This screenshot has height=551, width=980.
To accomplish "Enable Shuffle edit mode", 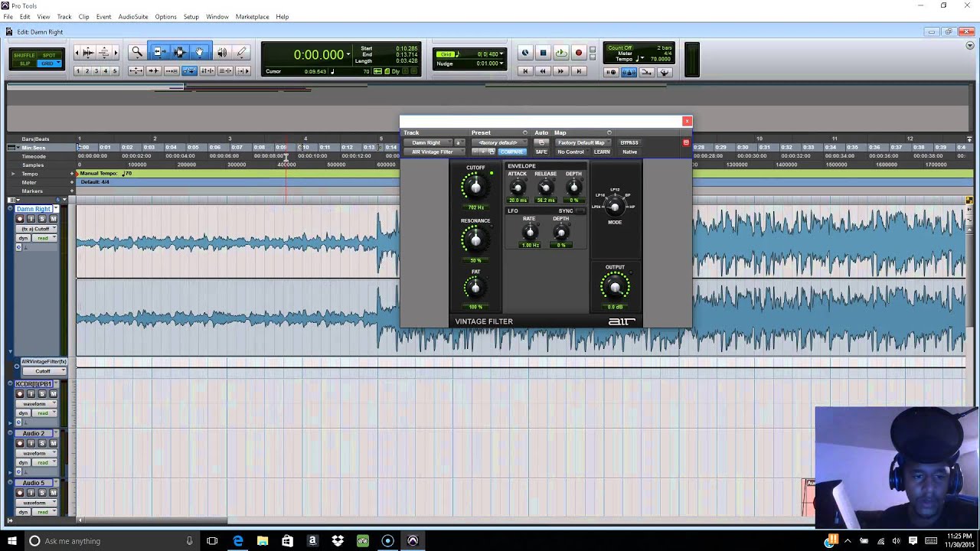I will (x=24, y=55).
